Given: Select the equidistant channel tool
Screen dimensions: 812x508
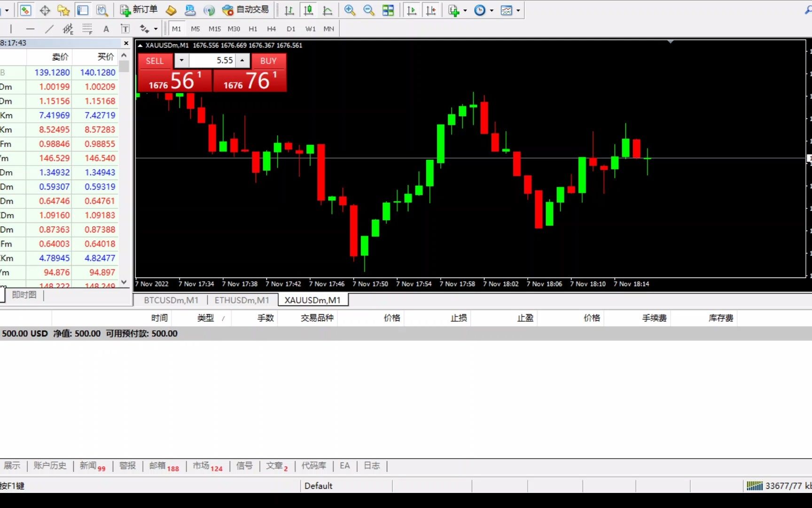Looking at the screenshot, I should [68, 29].
